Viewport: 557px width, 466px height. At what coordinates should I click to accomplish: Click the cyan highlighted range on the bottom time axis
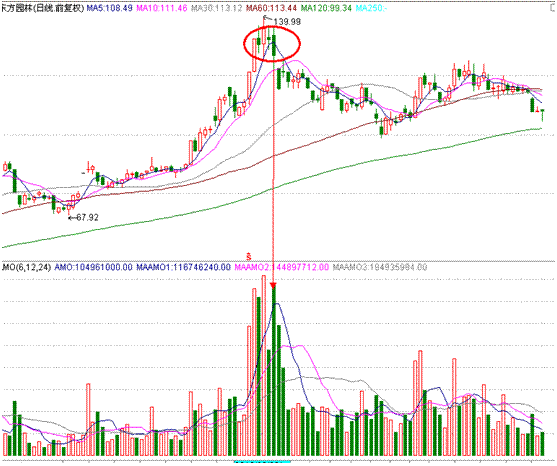tap(262, 462)
